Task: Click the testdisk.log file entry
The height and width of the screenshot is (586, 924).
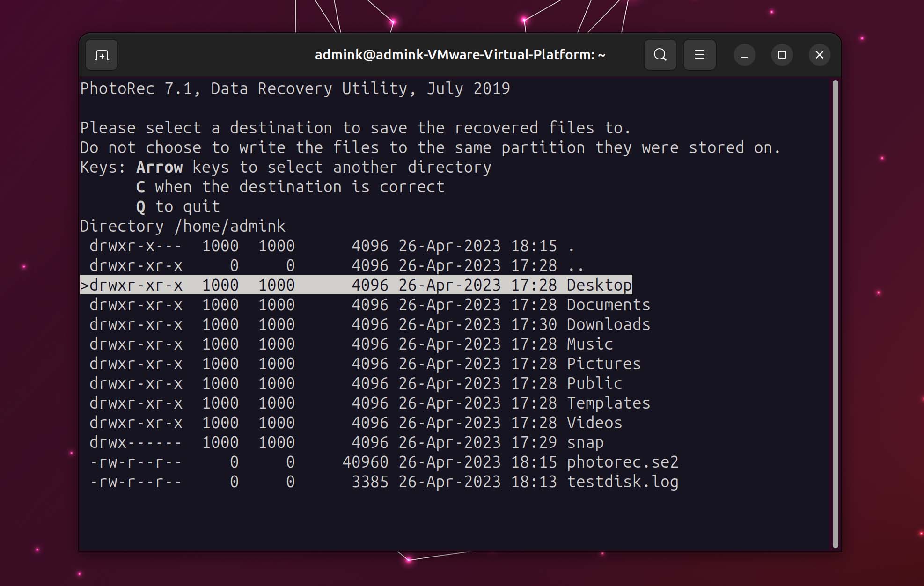Action: (x=384, y=482)
